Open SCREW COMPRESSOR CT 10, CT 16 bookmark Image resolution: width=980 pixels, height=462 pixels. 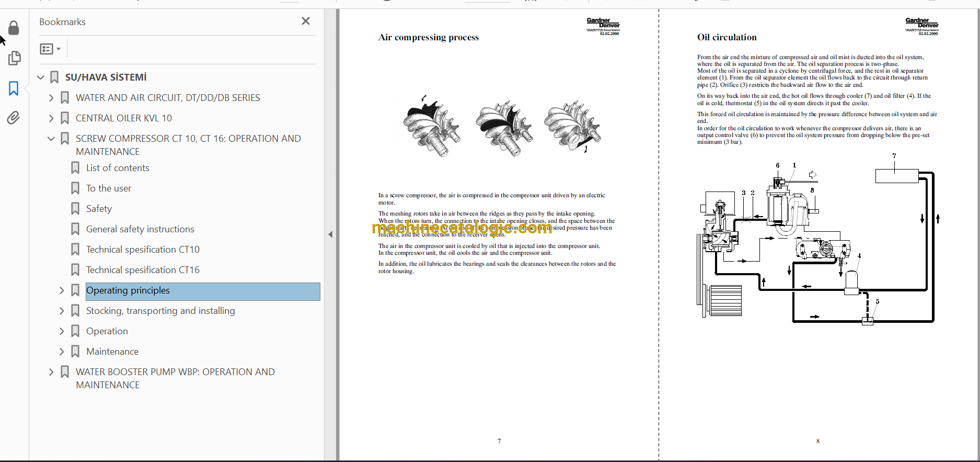tap(188, 145)
